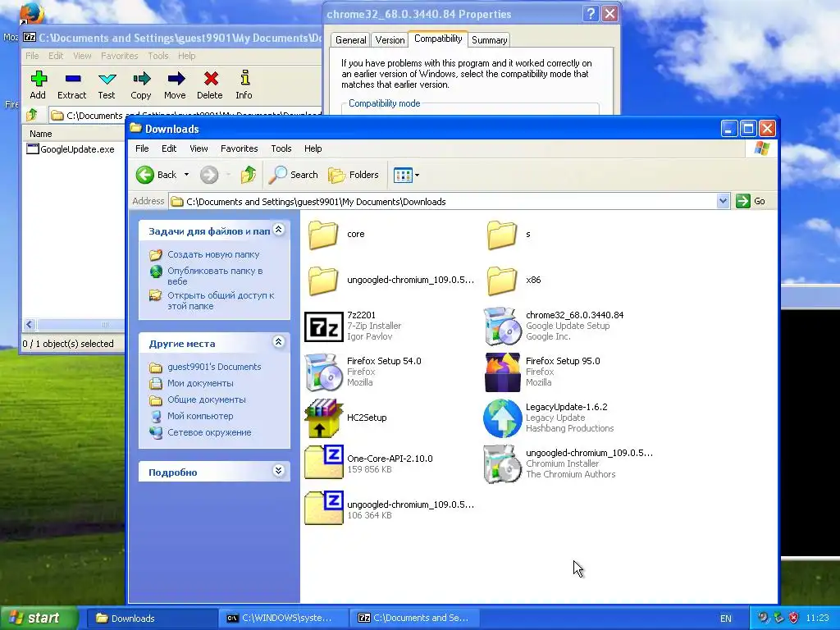Open the Tools menu in the Downloads window
Viewport: 840px width, 630px height.
[x=281, y=148]
